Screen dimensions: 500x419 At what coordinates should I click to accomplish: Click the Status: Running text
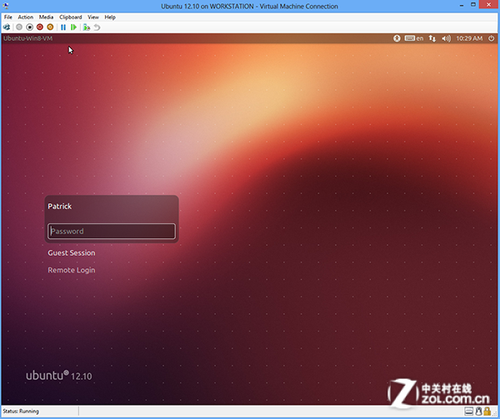(21, 411)
